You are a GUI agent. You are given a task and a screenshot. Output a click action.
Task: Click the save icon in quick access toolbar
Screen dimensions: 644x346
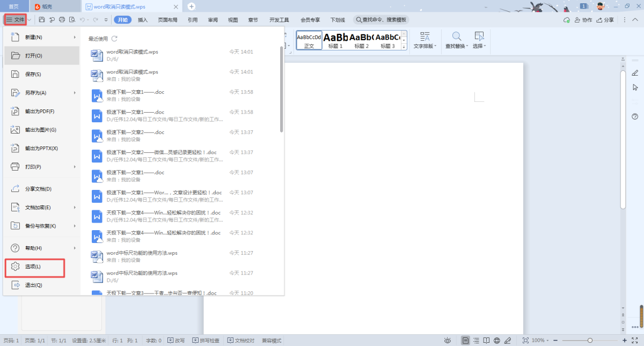[x=42, y=20]
